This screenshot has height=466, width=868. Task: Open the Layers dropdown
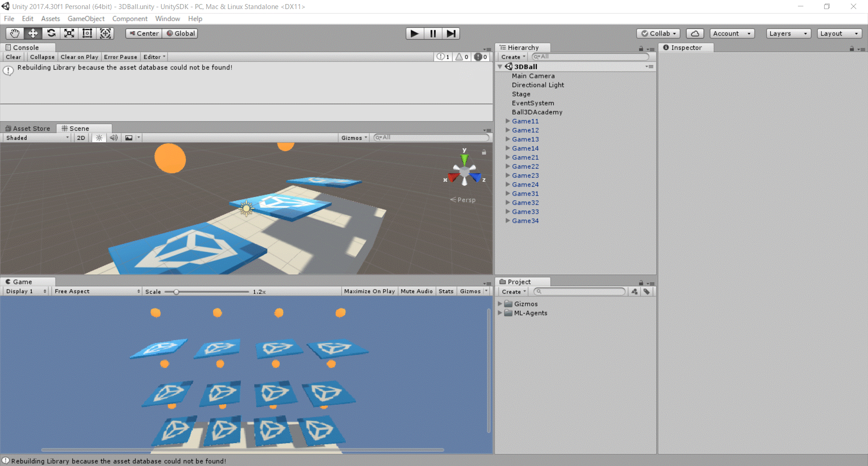pos(788,33)
